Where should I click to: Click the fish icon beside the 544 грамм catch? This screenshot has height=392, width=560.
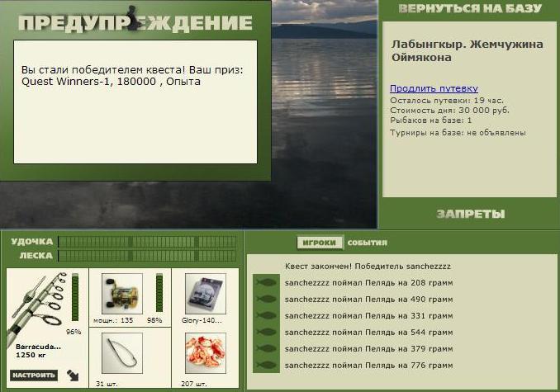coord(267,332)
